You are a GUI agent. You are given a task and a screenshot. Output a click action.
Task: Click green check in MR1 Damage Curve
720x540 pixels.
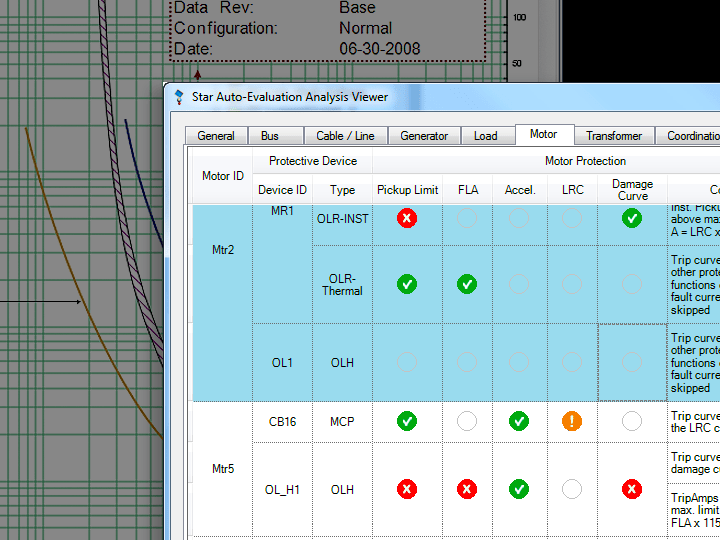point(631,218)
